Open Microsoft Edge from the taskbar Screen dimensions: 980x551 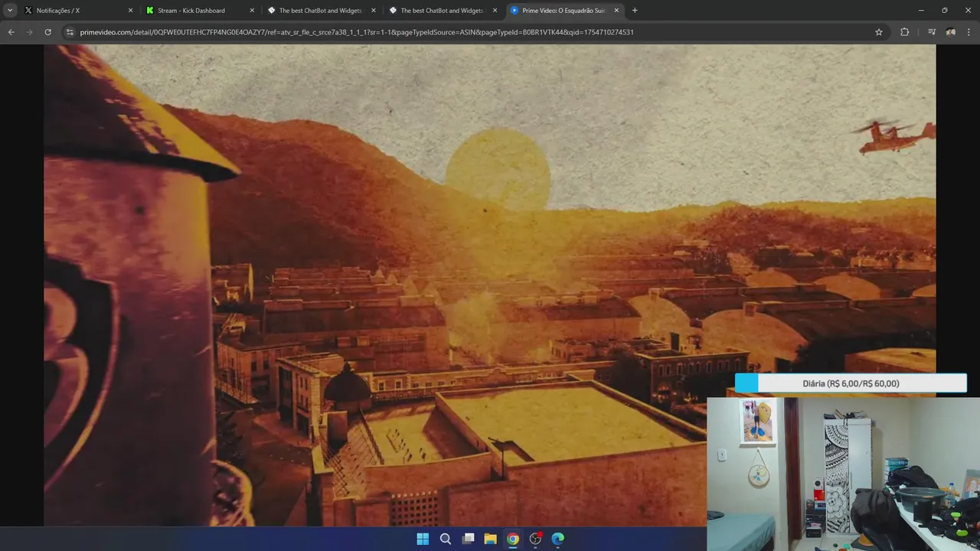558,539
